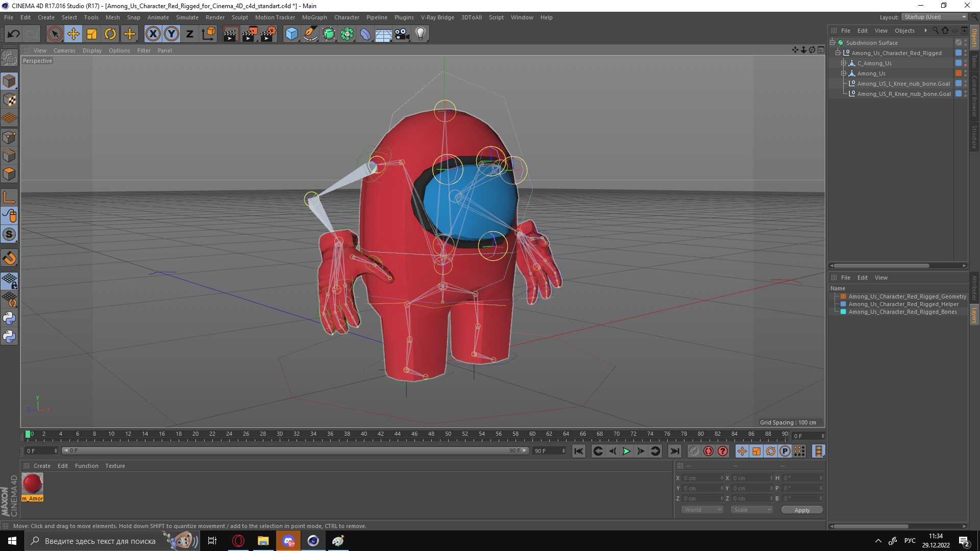Add a Light object
Screen dimensions: 980x551
[421, 34]
